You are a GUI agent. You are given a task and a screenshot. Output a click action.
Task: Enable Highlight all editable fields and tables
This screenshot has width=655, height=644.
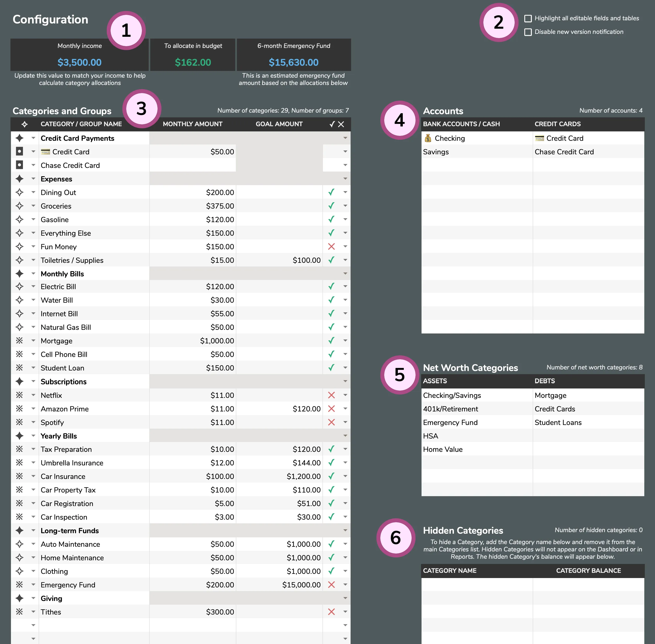[528, 18]
